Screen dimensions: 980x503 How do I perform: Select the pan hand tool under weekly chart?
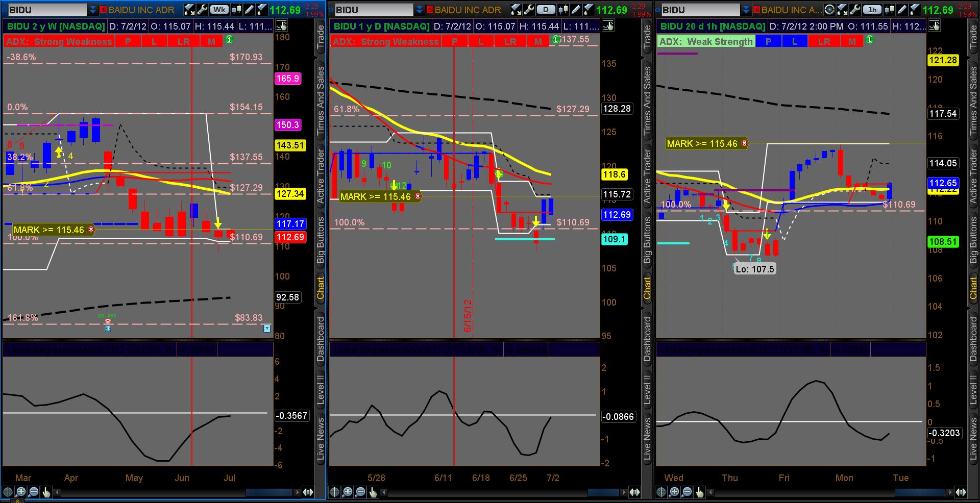[46, 492]
